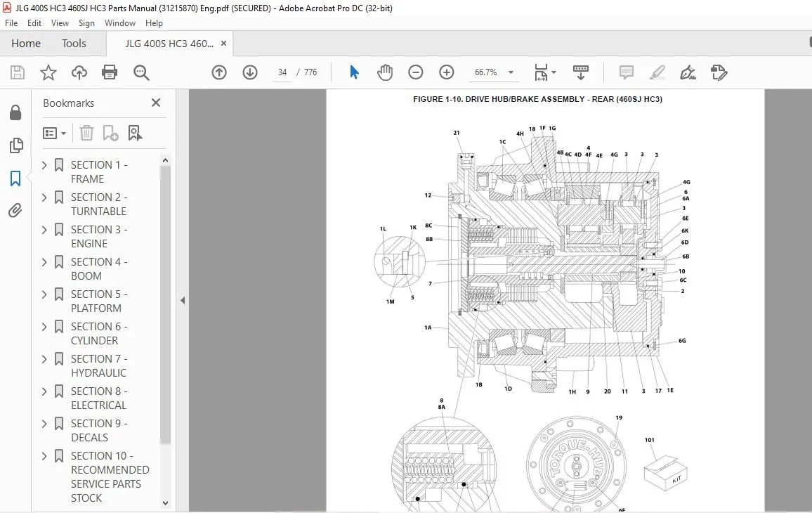Jump to SECTION 3 - ENGINE bookmark
The width and height of the screenshot is (812, 513).
coord(99,236)
